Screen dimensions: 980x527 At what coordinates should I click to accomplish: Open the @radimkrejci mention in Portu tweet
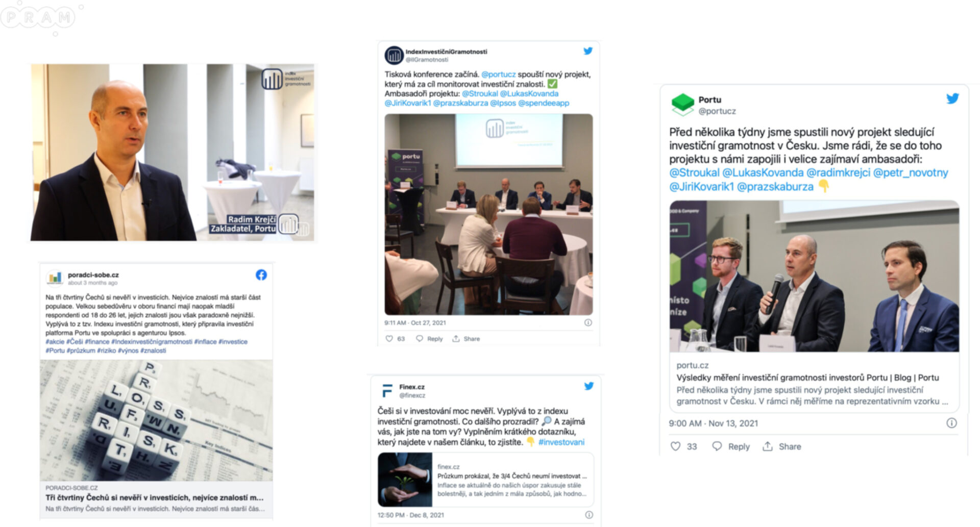(x=838, y=172)
